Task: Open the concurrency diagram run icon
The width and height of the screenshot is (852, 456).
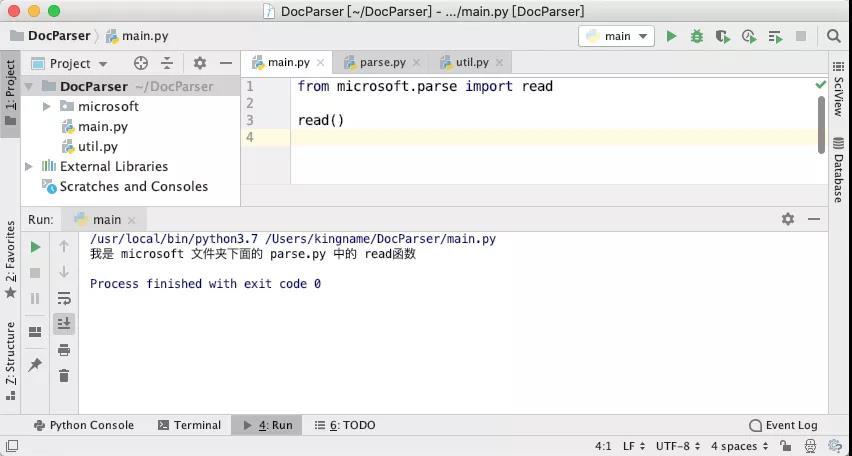Action: (x=775, y=37)
